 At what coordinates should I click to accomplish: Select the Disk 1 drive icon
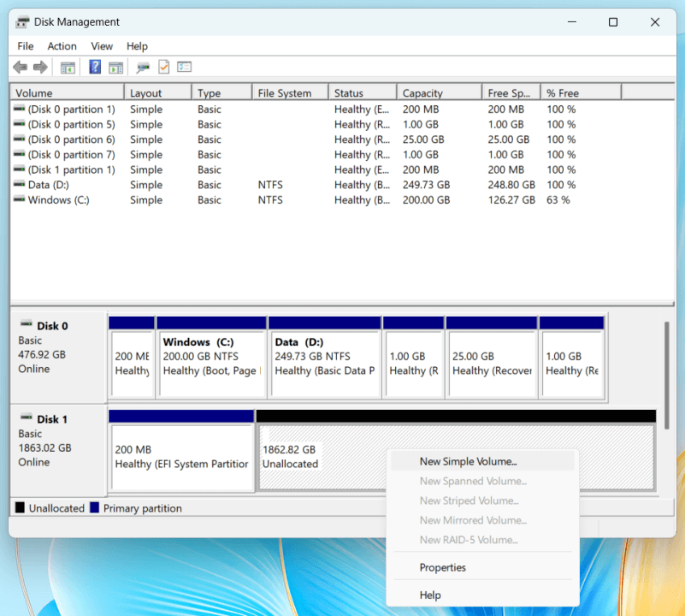pos(26,418)
